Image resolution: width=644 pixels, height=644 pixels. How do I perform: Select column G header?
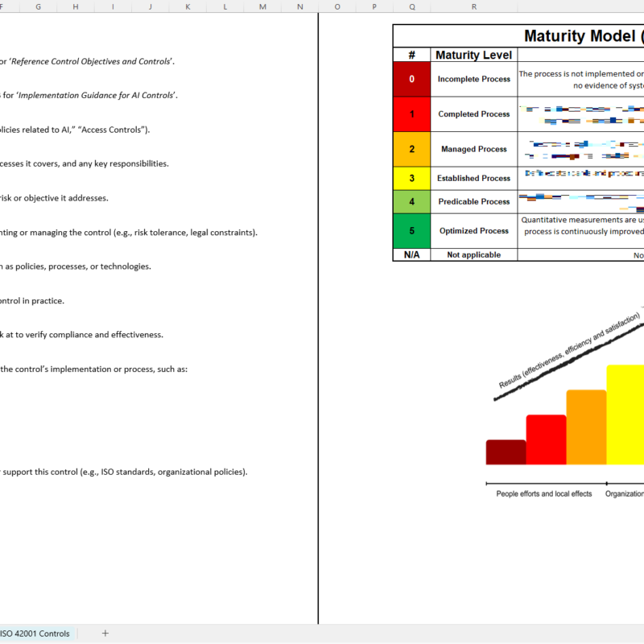tap(38, 6)
